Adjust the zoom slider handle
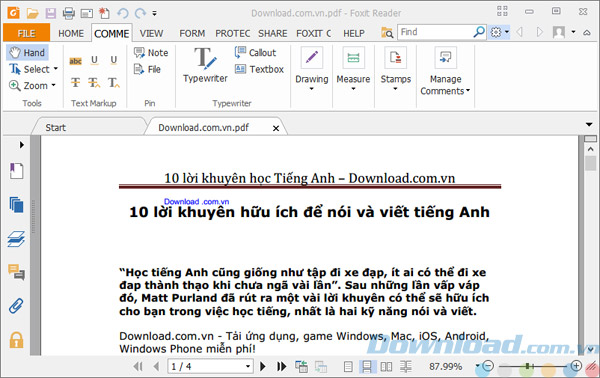Viewport: 600px width, 378px height. (x=528, y=366)
